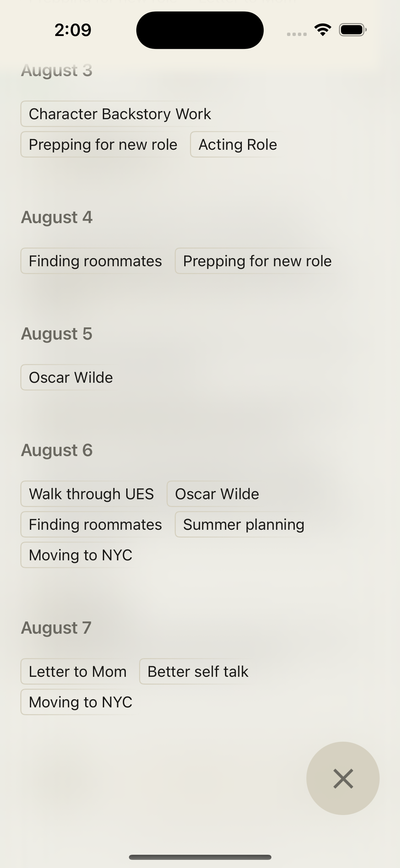Screen dimensions: 400x868
Task: Tap the Better self talk tag
Action: tap(198, 672)
